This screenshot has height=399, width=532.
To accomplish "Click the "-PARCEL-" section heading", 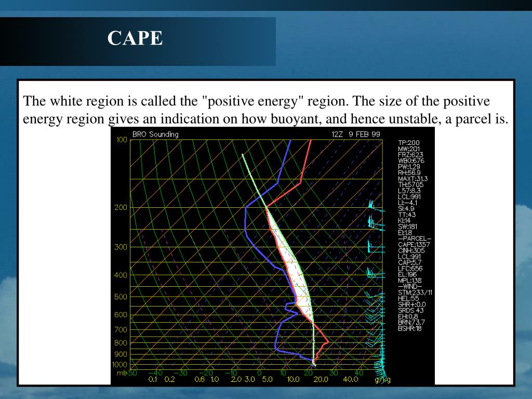I will coord(415,238).
